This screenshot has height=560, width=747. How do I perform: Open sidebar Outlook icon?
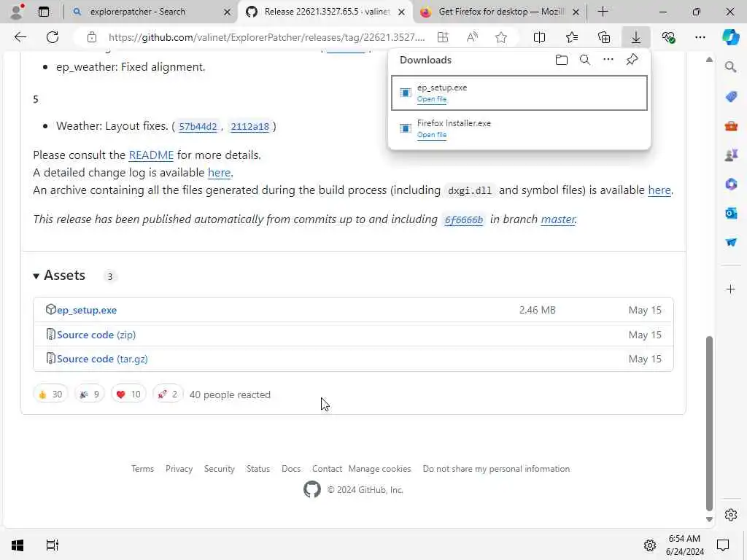[731, 213]
